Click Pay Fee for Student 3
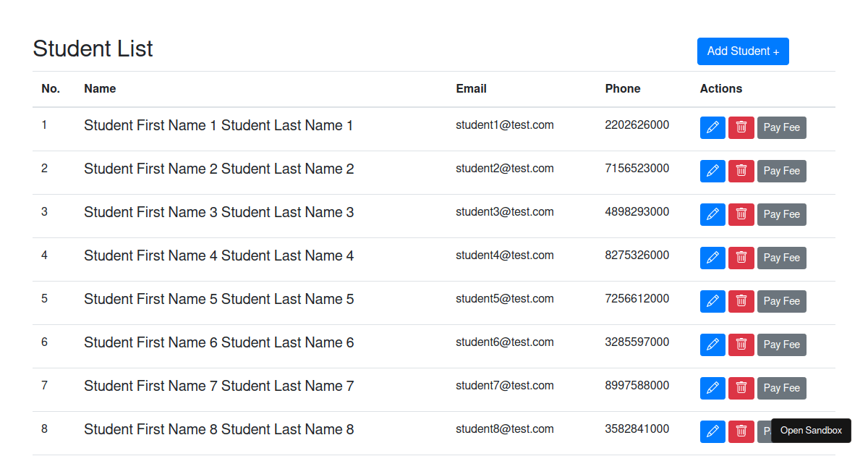Image resolution: width=868 pixels, height=456 pixels. (x=781, y=214)
